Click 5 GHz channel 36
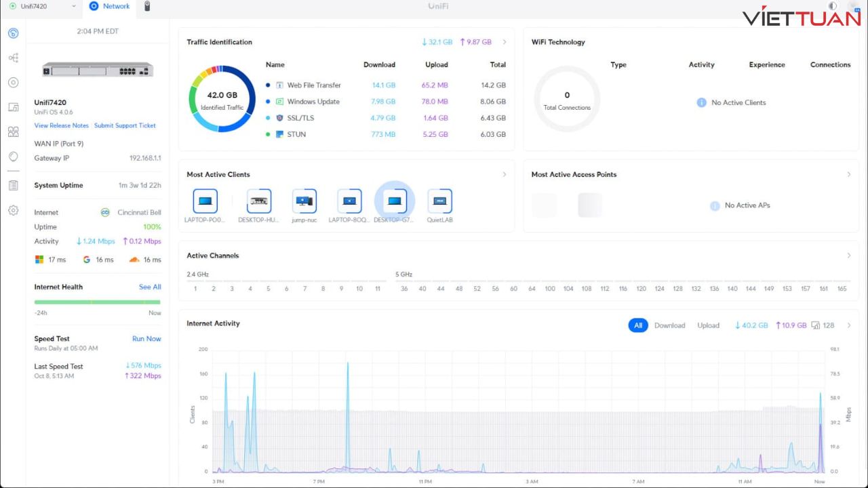The image size is (868, 488). pos(404,289)
